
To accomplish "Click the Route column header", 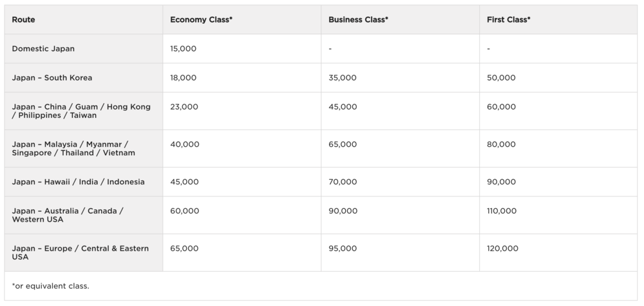I will pyautogui.click(x=24, y=20).
